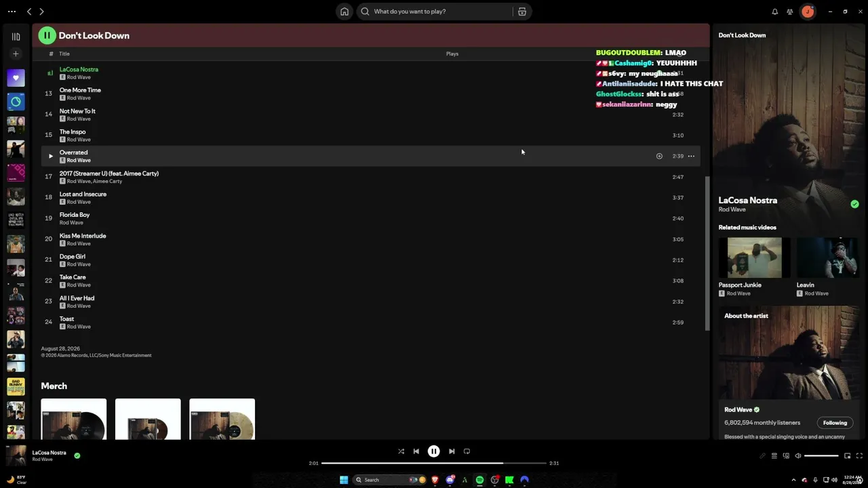
Task: Select track One More Time
Action: pyautogui.click(x=370, y=94)
